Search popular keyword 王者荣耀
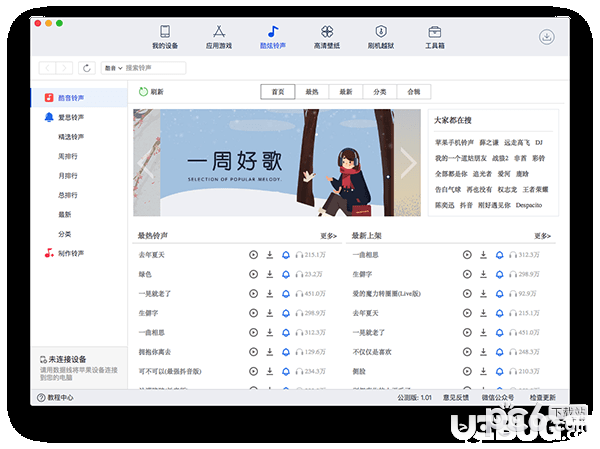This screenshot has width=600, height=449. (535, 189)
